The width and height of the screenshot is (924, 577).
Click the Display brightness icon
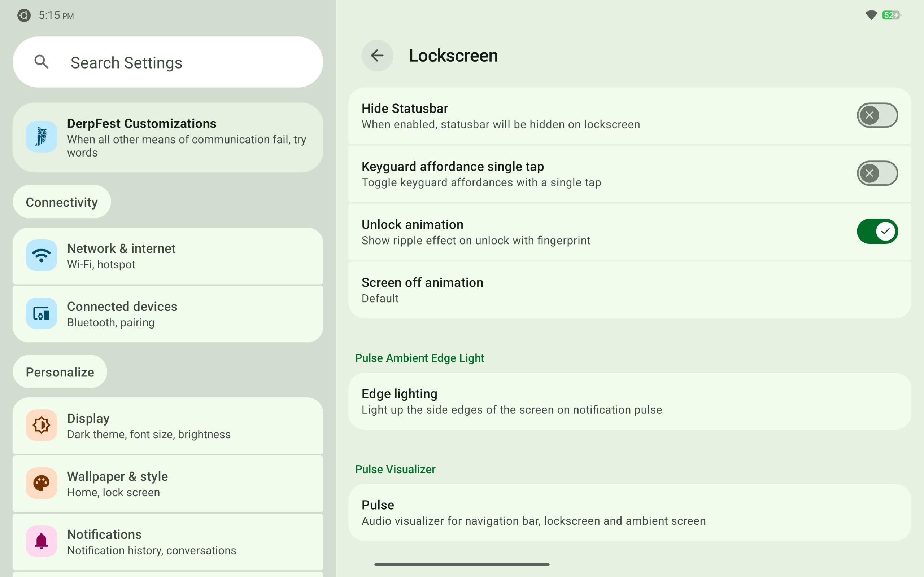[41, 425]
